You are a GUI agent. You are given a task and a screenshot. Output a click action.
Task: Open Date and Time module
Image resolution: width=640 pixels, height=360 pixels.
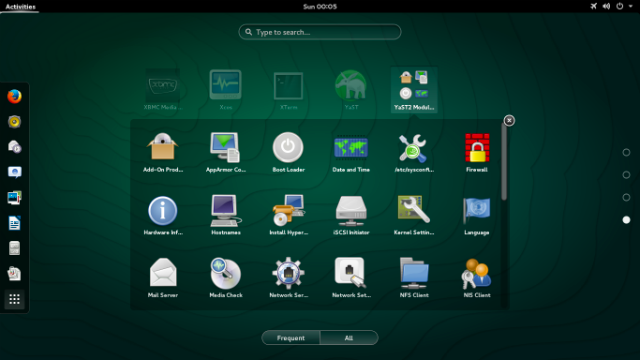coord(351,152)
